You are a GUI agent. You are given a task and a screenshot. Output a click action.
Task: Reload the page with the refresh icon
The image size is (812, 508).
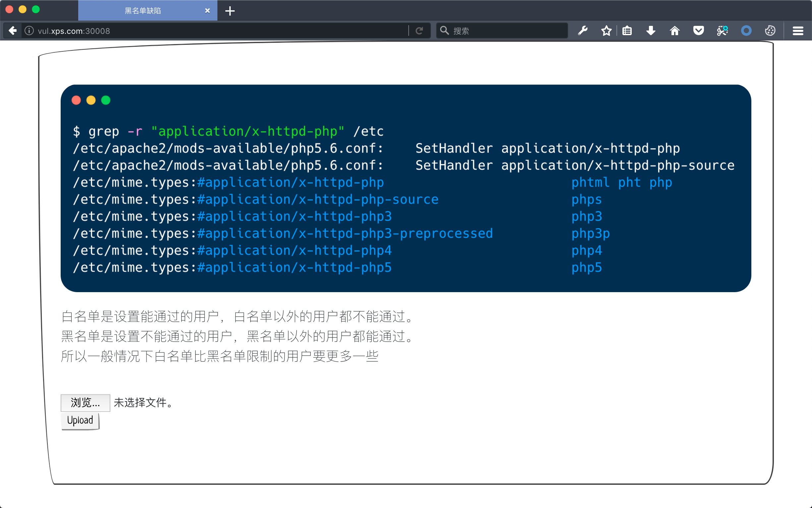pos(419,31)
